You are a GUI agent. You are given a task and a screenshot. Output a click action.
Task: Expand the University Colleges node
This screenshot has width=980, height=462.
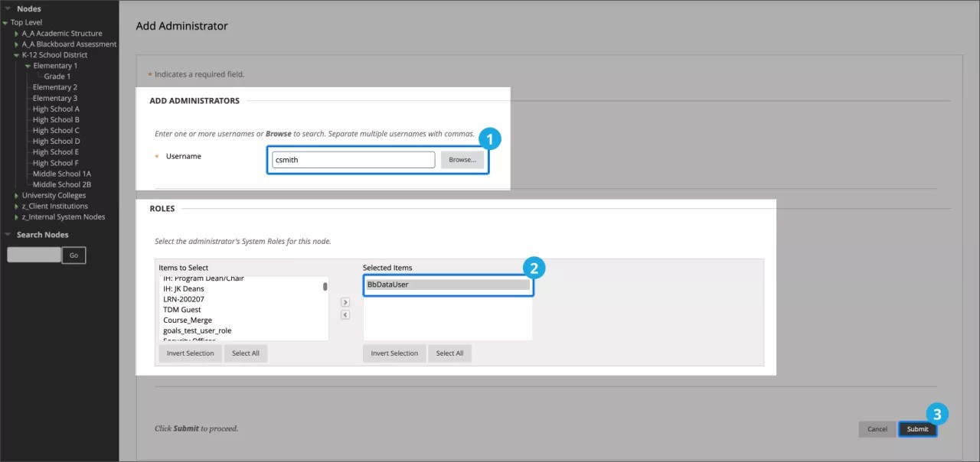[15, 195]
